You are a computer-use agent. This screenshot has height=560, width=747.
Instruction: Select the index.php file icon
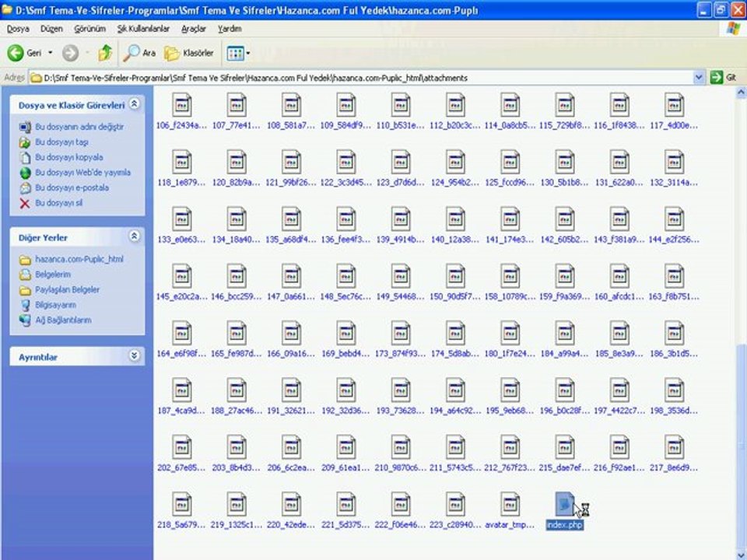coord(565,504)
